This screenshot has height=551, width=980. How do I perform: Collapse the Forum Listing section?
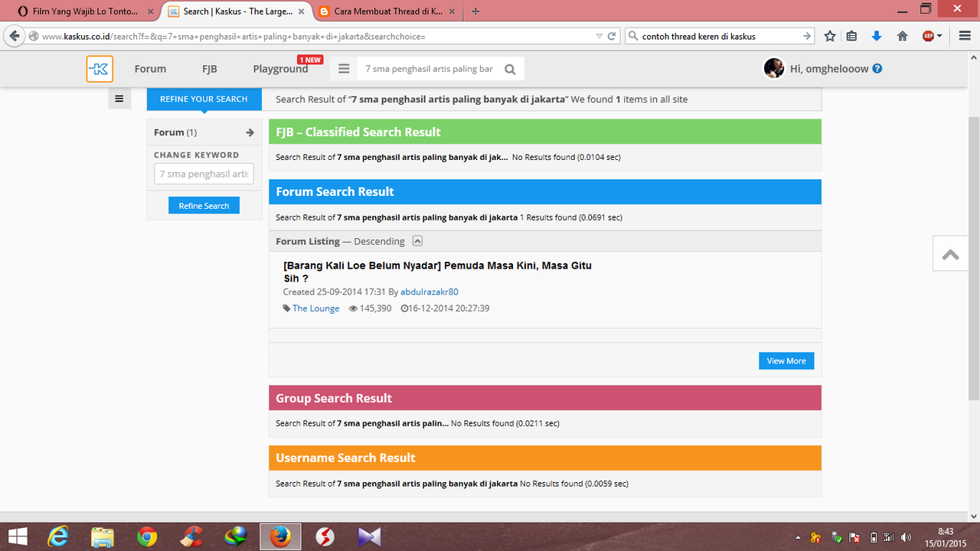(417, 241)
